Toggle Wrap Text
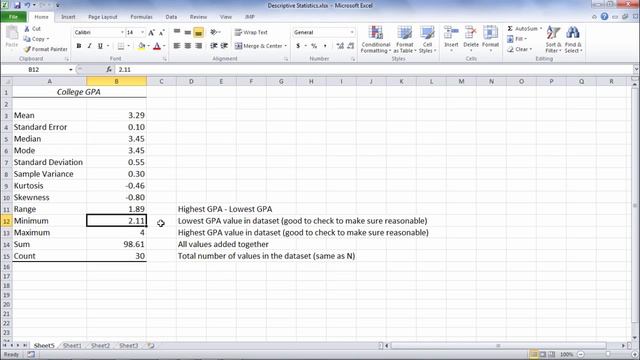640x360 pixels. 251,32
